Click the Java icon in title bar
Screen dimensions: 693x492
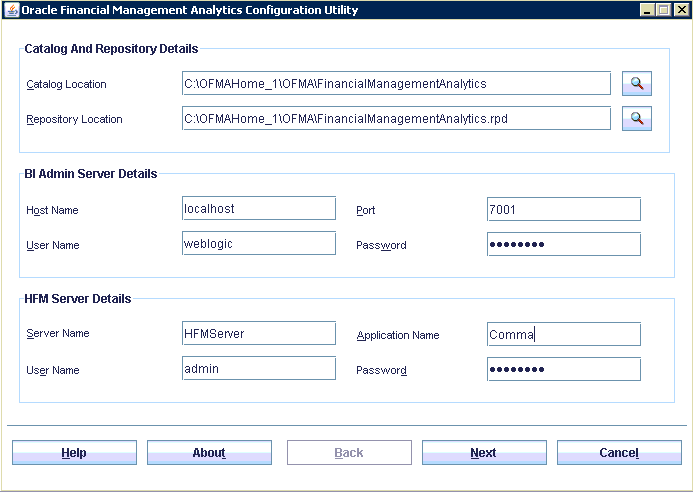coord(11,10)
